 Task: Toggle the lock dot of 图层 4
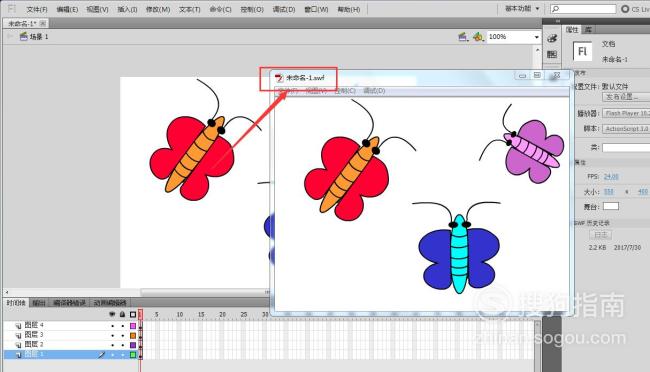(123, 326)
